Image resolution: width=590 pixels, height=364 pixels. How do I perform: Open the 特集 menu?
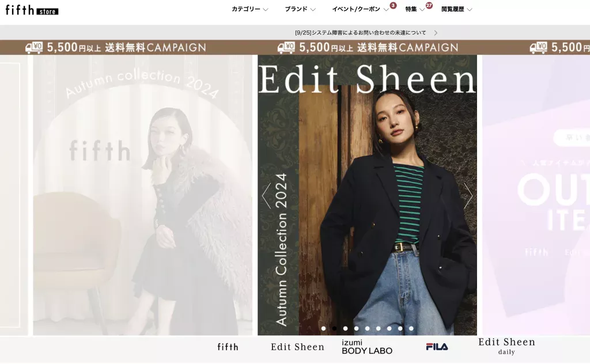point(415,9)
